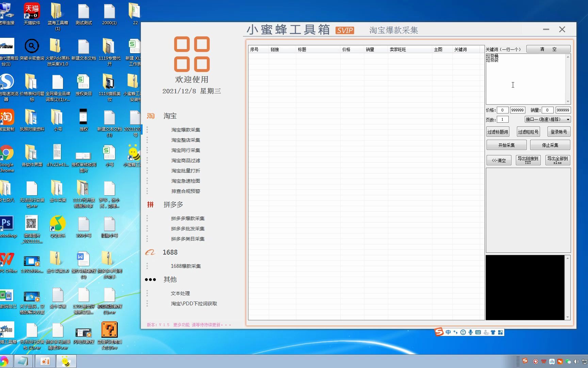
Task: Open 淘宝爆款采集 in sidebar
Action: [x=185, y=130]
